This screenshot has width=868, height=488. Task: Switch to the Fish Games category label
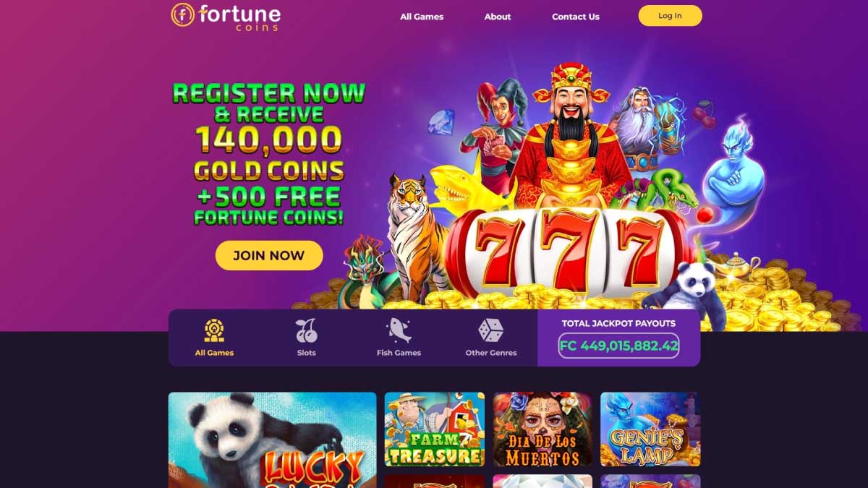[399, 353]
